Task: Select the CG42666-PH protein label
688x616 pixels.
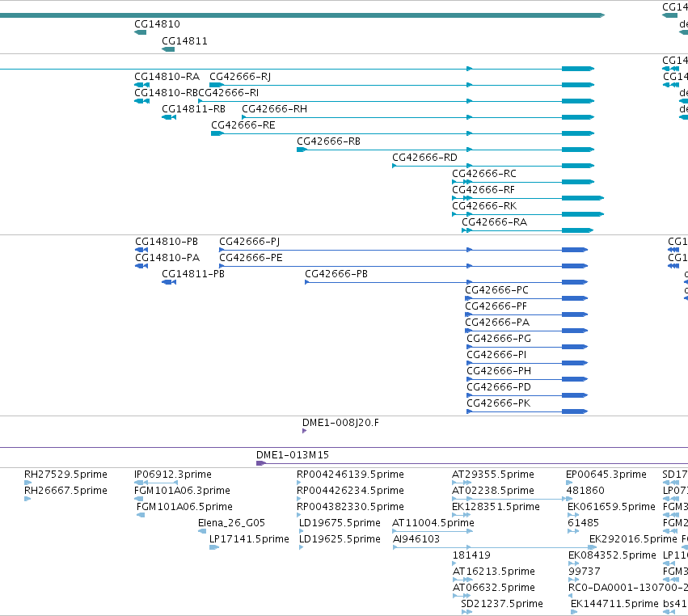Action: [499, 371]
